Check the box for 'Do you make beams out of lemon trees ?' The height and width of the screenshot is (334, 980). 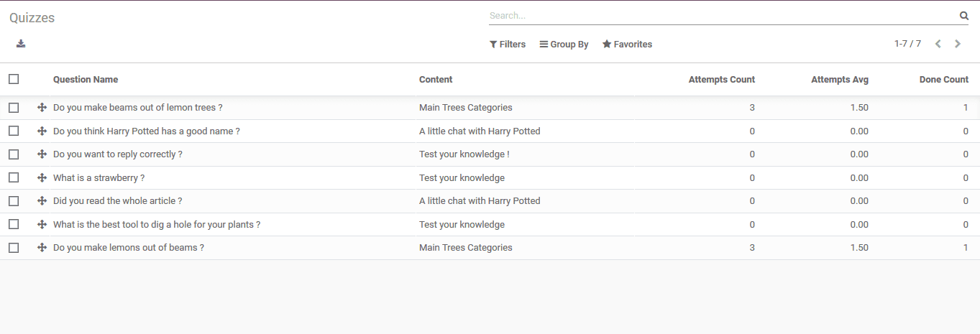click(14, 108)
